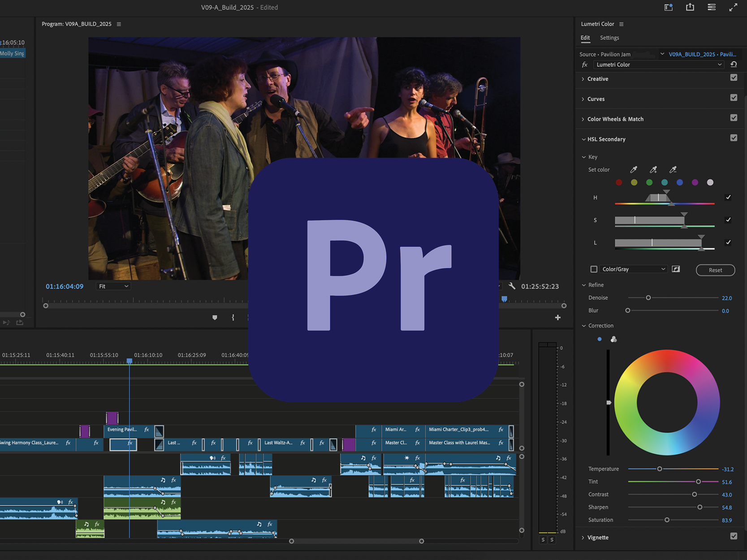The image size is (747, 560).
Task: Click the Add Marker icon below the monitor
Action: coord(215,318)
